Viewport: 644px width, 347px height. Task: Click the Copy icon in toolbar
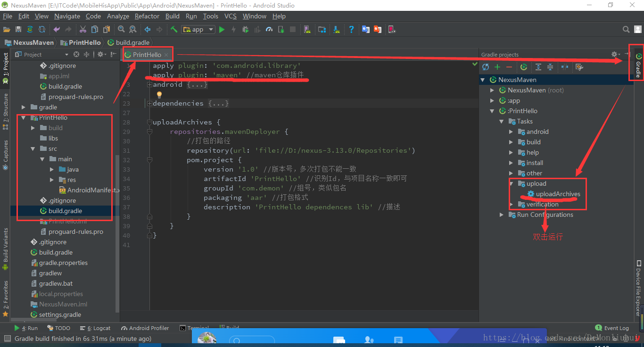[95, 29]
